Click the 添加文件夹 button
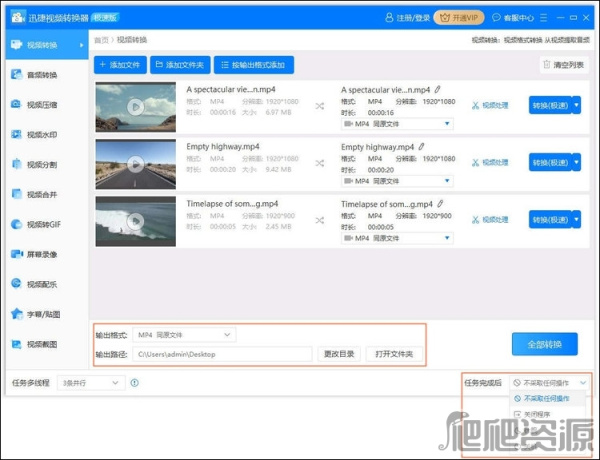Image resolution: width=600 pixels, height=460 pixels. coord(180,65)
